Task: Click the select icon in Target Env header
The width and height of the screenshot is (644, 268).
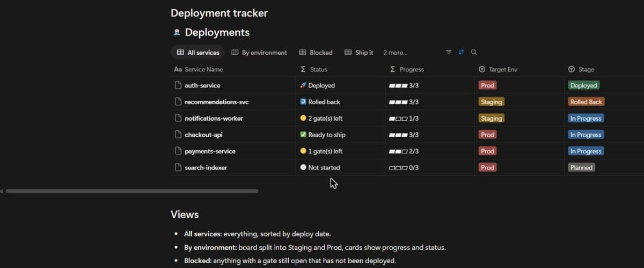Action: click(x=482, y=69)
